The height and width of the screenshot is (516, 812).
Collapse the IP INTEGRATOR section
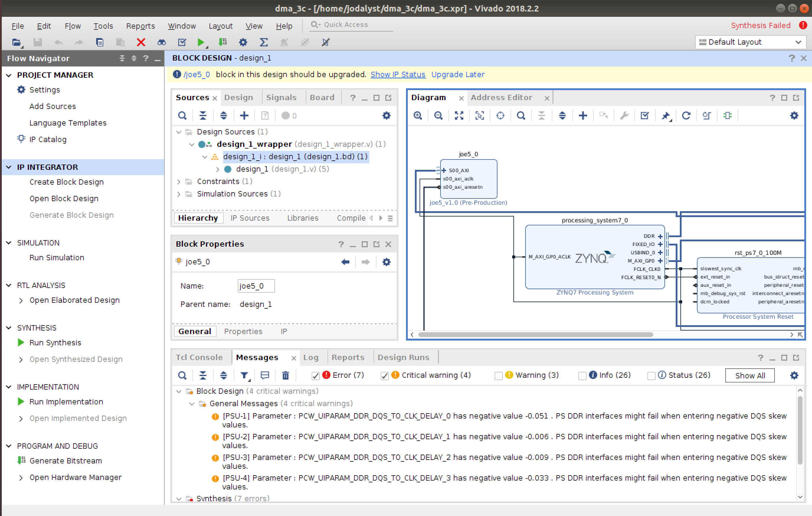point(9,167)
